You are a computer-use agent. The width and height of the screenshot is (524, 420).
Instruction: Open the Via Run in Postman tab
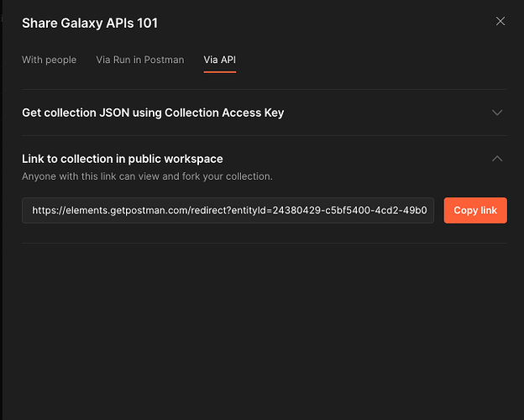point(140,60)
